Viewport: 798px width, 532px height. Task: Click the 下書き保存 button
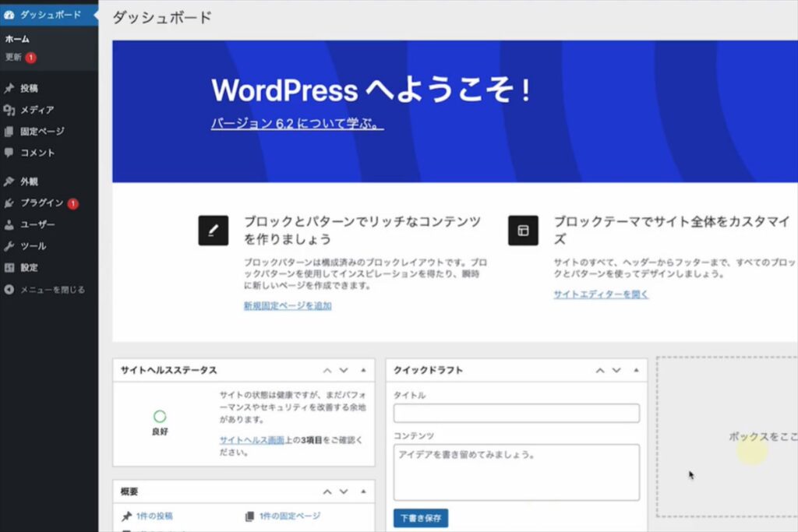[x=421, y=518]
